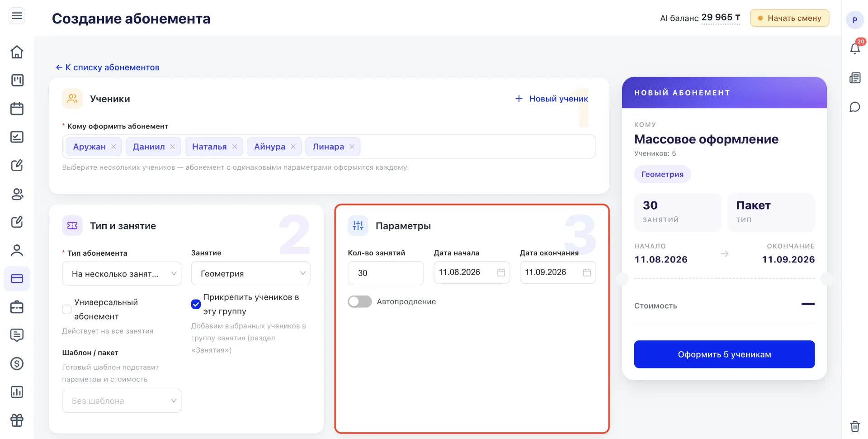Viewport: 868px width, 439px height.
Task: Click the AI баланс 29 965 amount
Action: [x=721, y=18]
